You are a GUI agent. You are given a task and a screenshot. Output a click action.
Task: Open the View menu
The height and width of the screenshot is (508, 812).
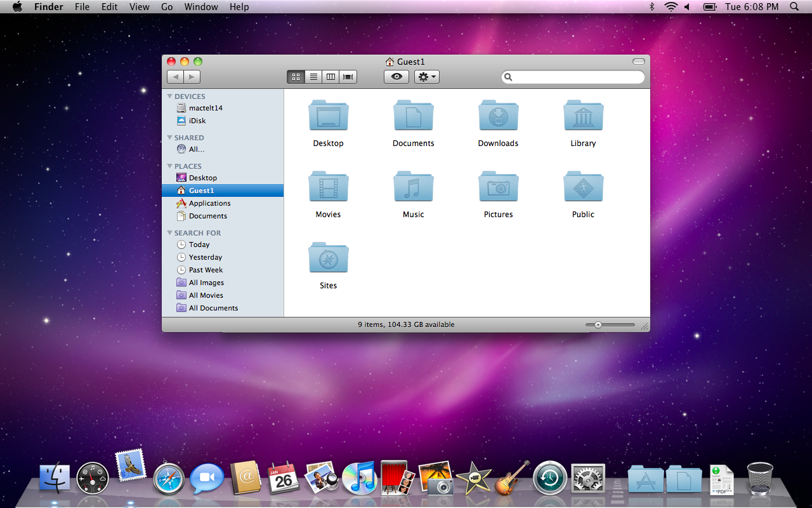(x=139, y=7)
